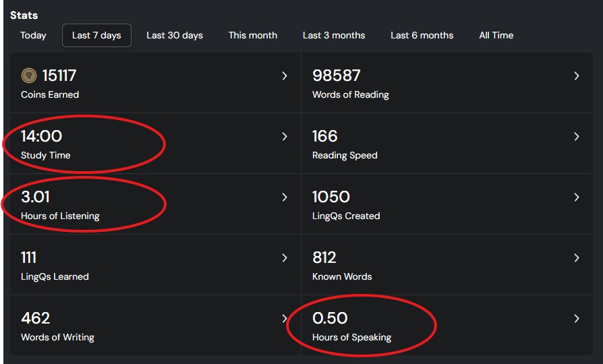Switch to This month tab

click(253, 35)
